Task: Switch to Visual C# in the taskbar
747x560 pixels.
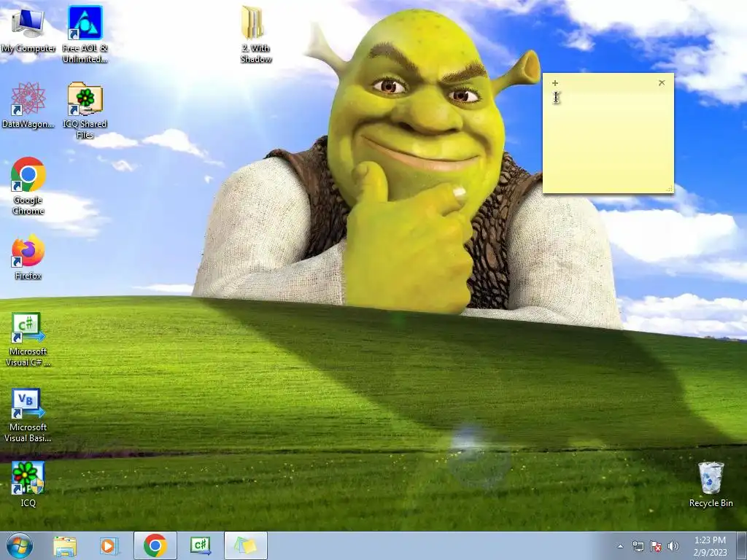Action: click(200, 545)
